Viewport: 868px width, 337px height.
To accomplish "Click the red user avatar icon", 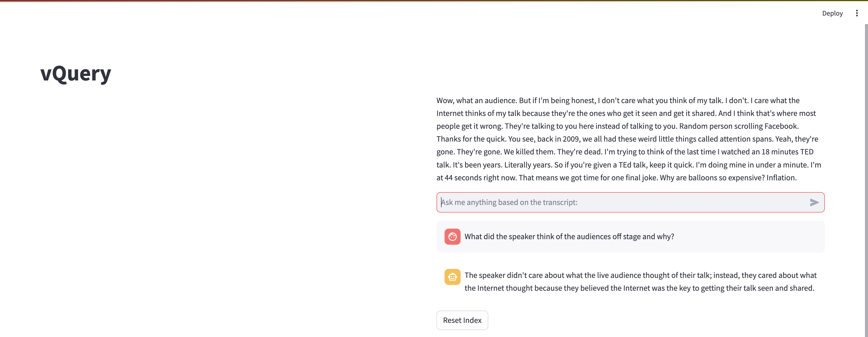I will coord(452,236).
